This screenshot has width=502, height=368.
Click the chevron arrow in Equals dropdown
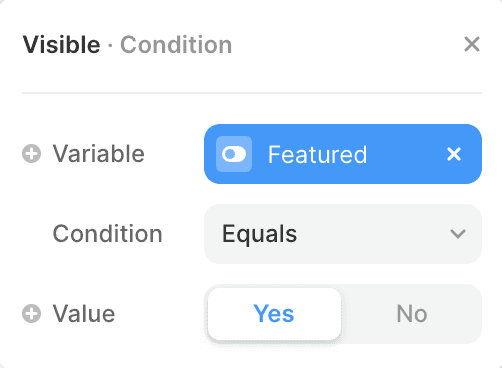(x=458, y=234)
